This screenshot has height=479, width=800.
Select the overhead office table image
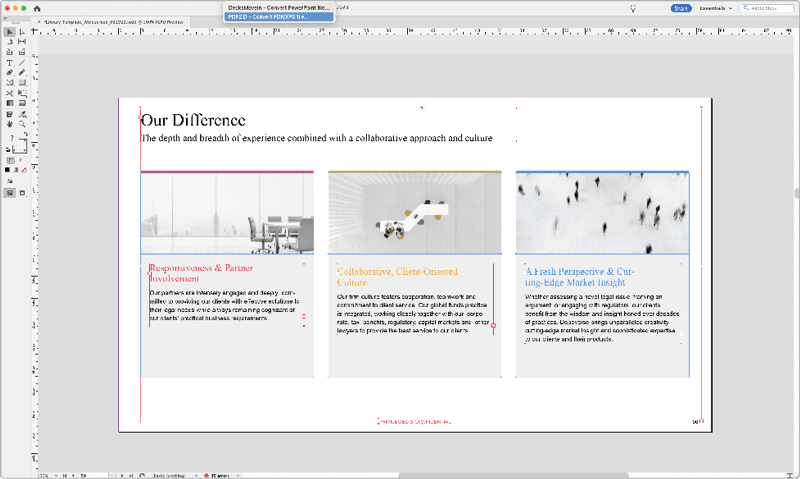tap(415, 213)
